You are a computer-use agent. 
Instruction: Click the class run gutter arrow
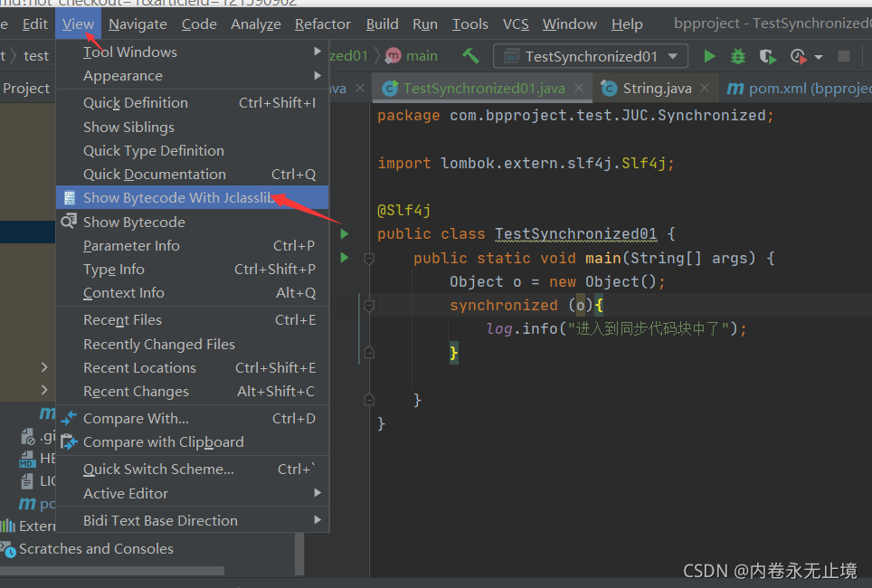pyautogui.click(x=345, y=233)
